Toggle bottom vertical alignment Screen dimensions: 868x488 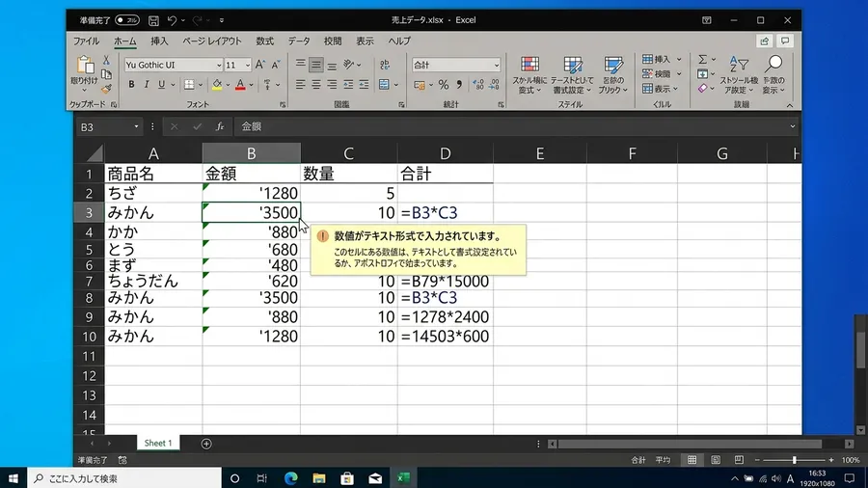(332, 65)
